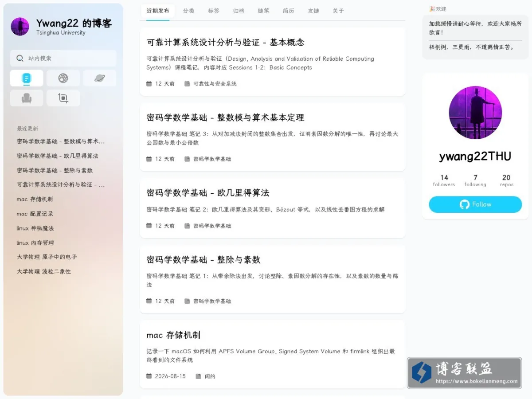532x399 pixels.
Task: Click the 站内搜索 search input field
Action: (x=63, y=58)
